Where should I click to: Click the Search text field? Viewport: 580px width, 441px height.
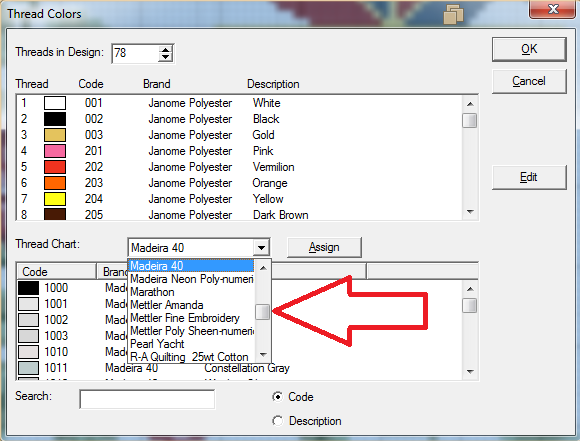tap(147, 399)
